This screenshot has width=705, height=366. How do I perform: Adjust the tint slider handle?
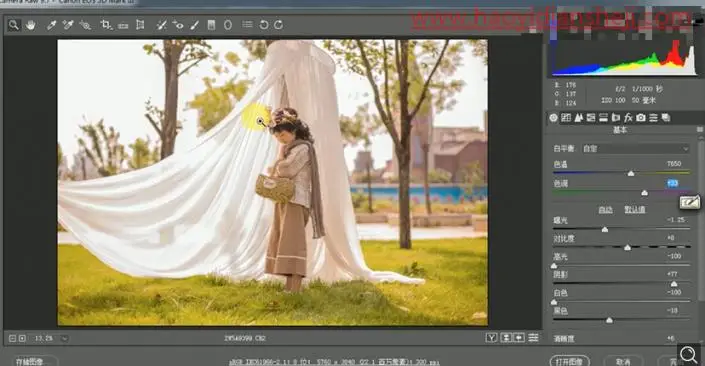point(644,193)
